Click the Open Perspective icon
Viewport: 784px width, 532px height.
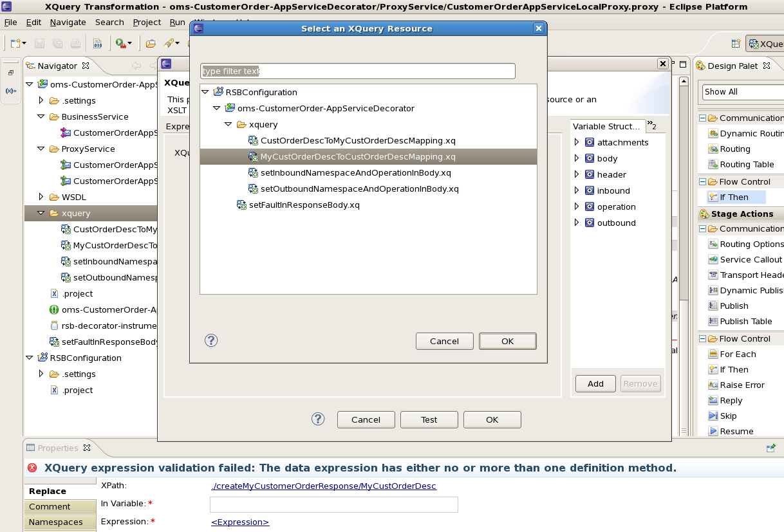click(x=736, y=44)
